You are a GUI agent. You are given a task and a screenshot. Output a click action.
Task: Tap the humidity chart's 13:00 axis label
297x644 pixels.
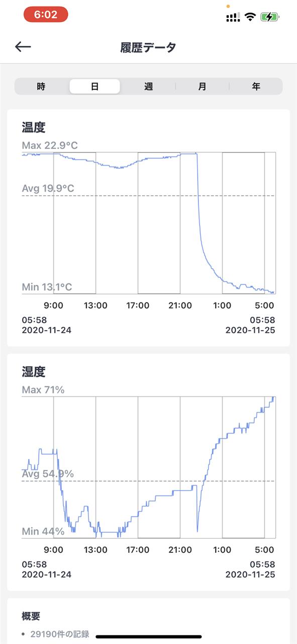pos(95,550)
